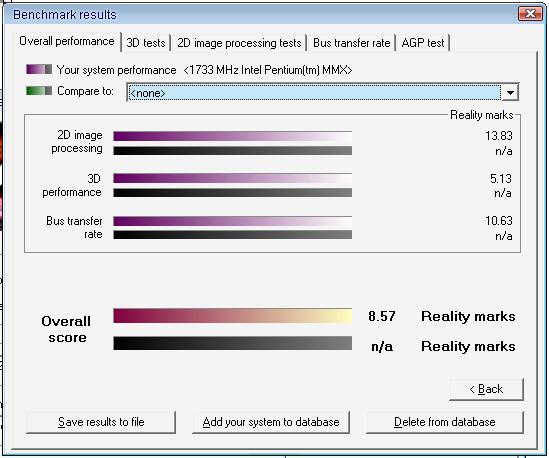Click the black Bus transfer rate comparison bar

[232, 235]
